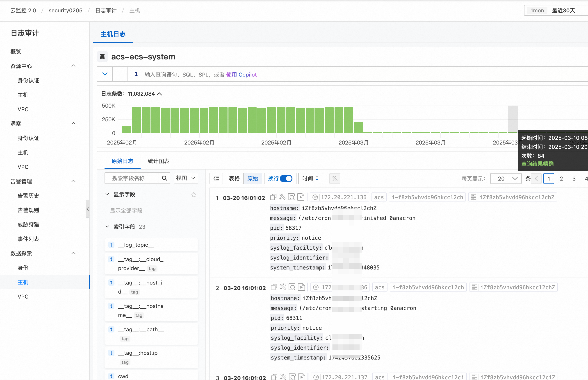Open the 每页显示 20 page size dropdown

point(506,179)
